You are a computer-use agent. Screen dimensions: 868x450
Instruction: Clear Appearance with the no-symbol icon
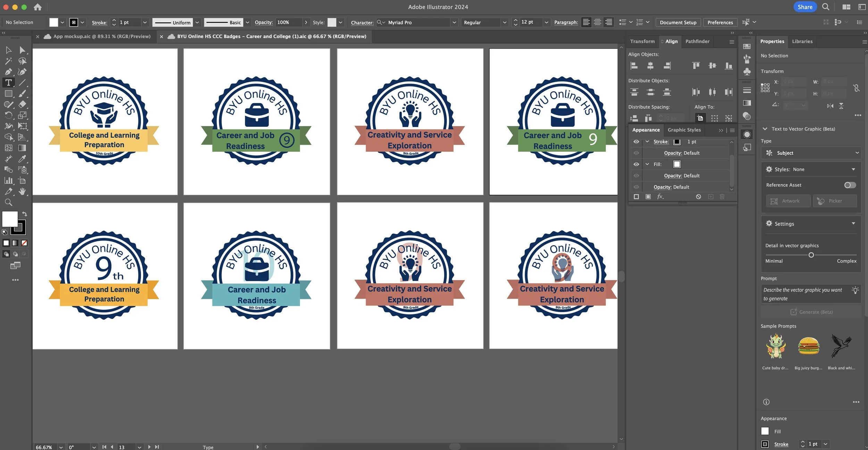coord(698,197)
